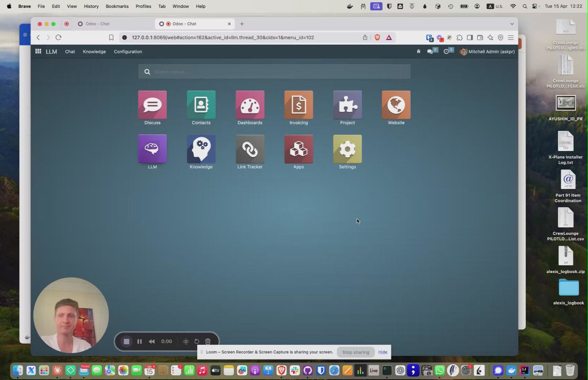This screenshot has width=588, height=380.
Task: Focus the Search menus field
Action: (x=274, y=72)
